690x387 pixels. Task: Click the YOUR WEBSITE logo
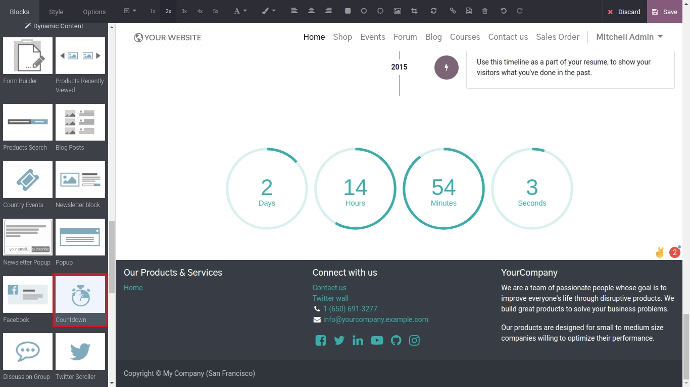[x=167, y=37]
